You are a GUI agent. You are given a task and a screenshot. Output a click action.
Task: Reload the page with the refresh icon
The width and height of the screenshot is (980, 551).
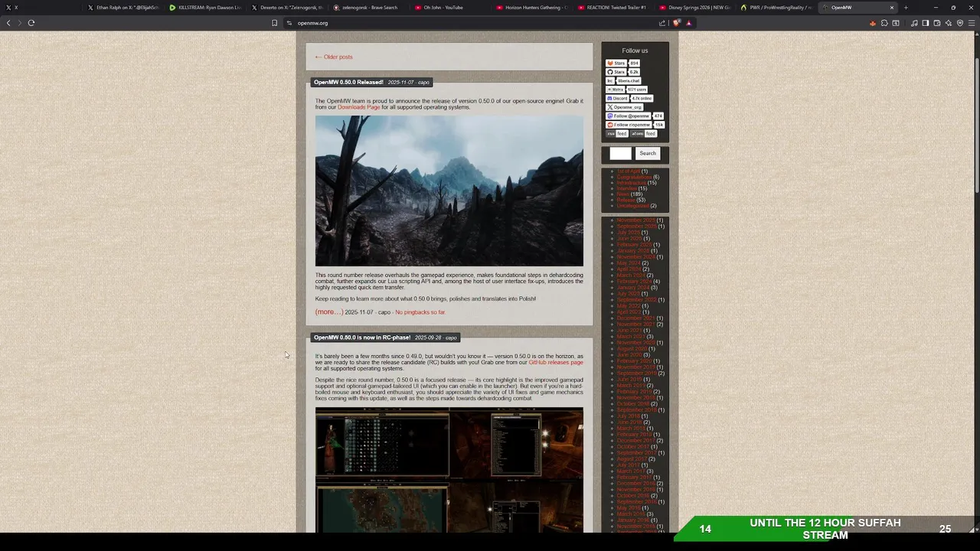pyautogui.click(x=31, y=23)
